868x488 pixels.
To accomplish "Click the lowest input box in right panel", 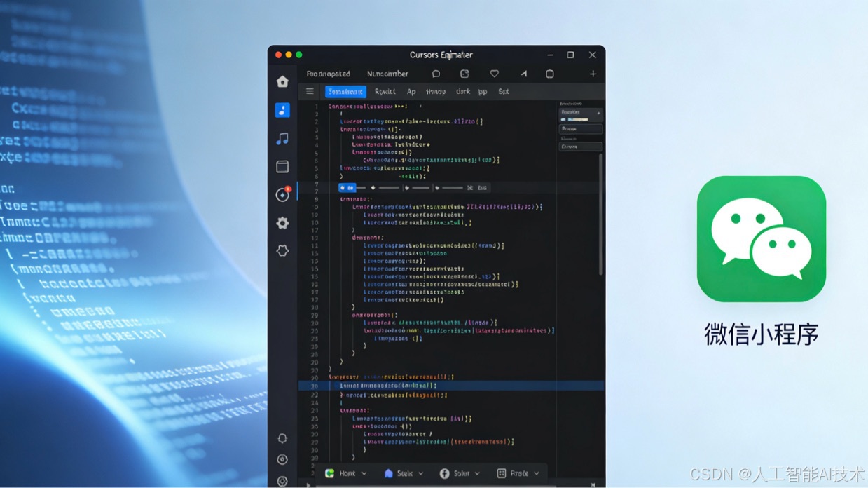I will (x=581, y=147).
